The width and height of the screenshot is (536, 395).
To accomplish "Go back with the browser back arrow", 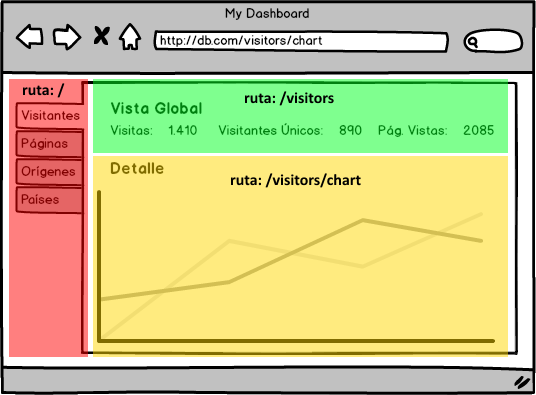I will 30,36.
